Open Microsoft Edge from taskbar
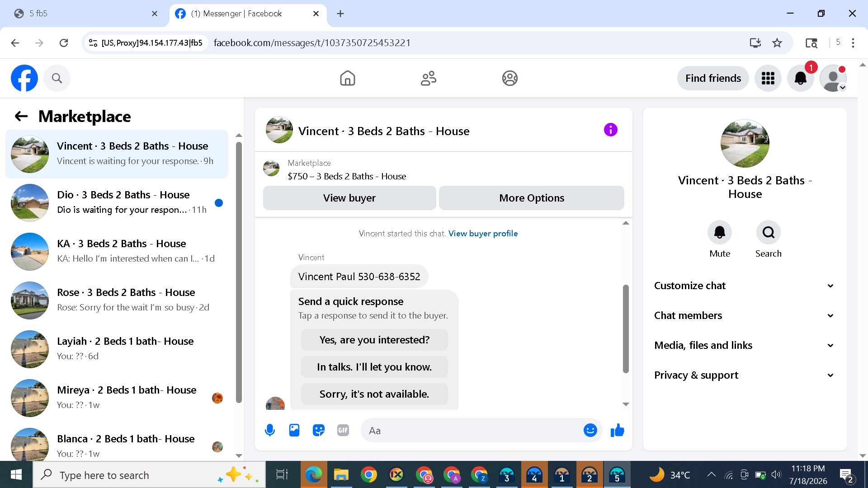Screen dimensions: 868x488 (313, 475)
